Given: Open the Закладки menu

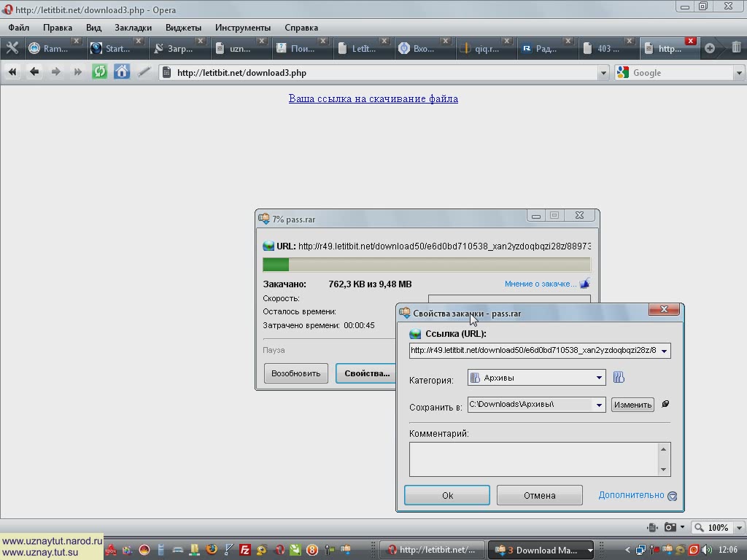Looking at the screenshot, I should click(133, 28).
